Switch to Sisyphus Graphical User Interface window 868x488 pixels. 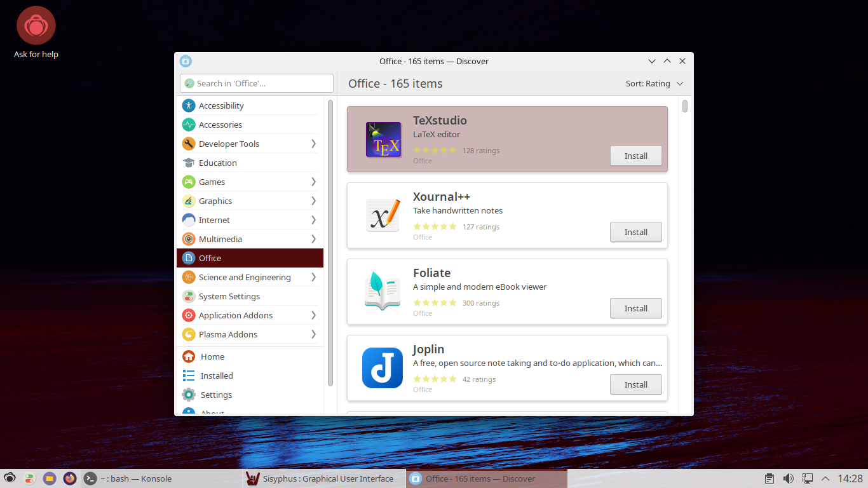325,478
